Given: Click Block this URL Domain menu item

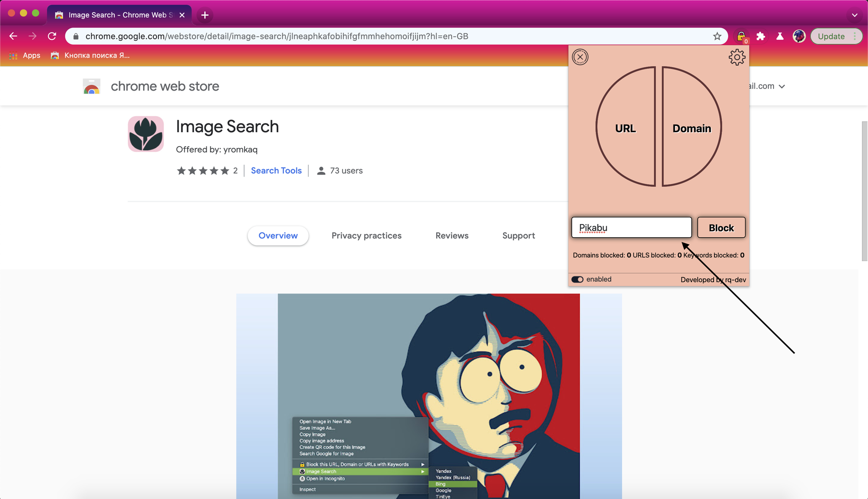Looking at the screenshot, I should pyautogui.click(x=357, y=464).
